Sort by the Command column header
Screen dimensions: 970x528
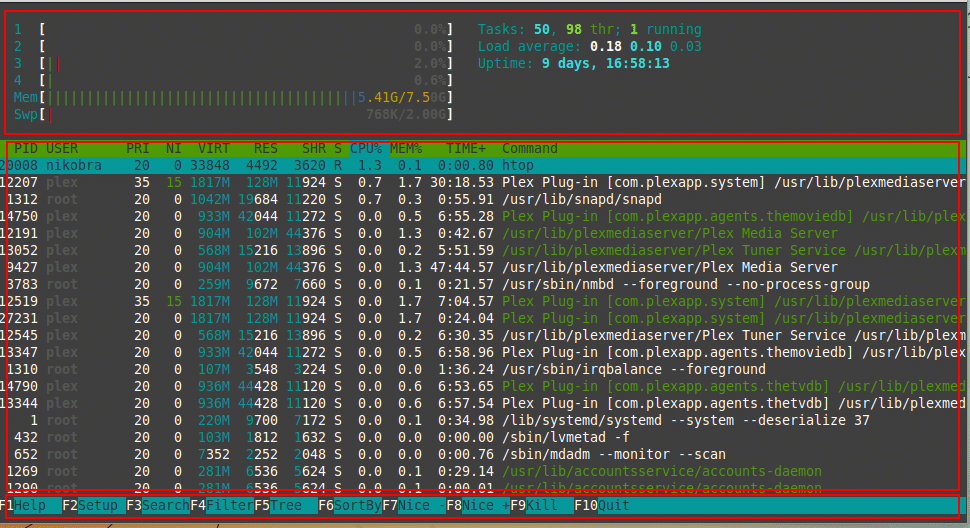coord(530,148)
